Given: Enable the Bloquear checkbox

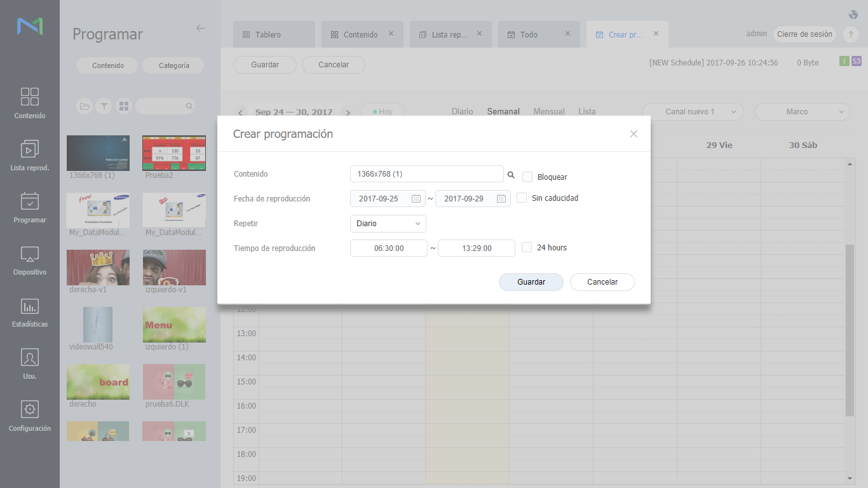Looking at the screenshot, I should (x=527, y=177).
